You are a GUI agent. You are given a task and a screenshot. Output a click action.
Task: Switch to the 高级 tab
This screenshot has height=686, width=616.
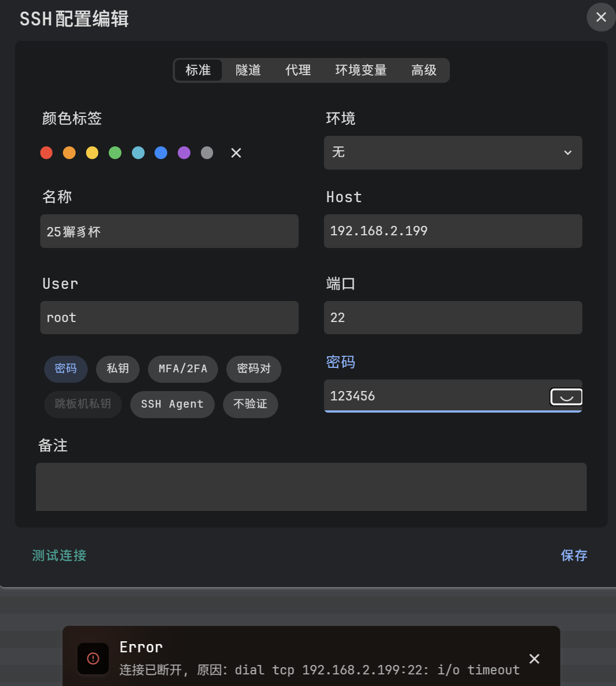tap(423, 70)
